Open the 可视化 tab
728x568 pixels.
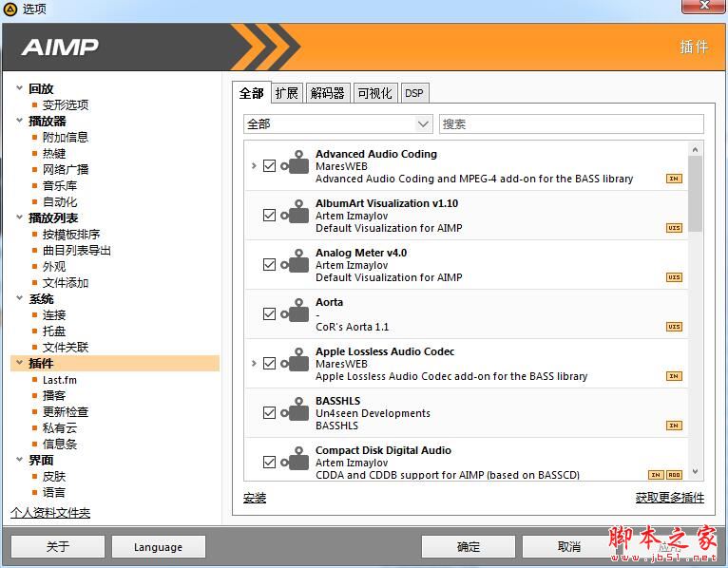375,93
